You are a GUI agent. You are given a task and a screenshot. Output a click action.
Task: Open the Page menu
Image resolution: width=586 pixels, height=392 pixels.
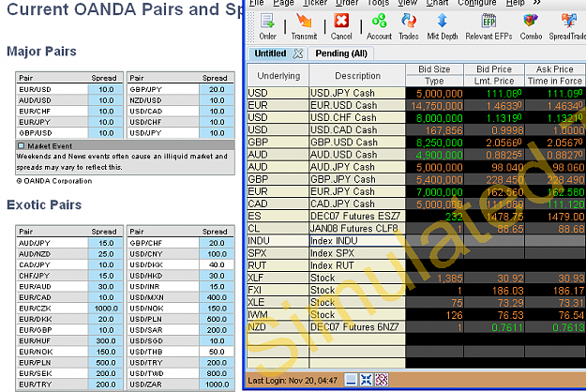[283, 3]
